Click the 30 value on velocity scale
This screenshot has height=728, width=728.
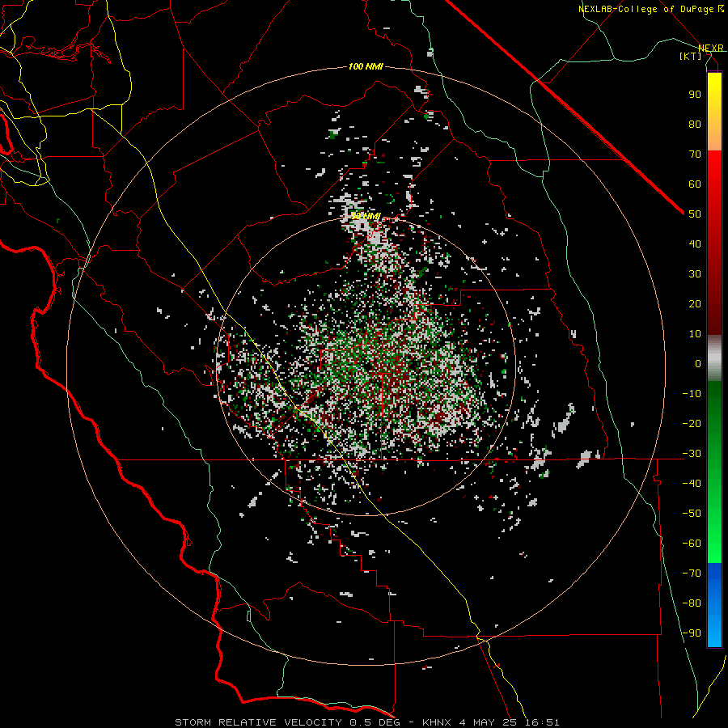(695, 274)
